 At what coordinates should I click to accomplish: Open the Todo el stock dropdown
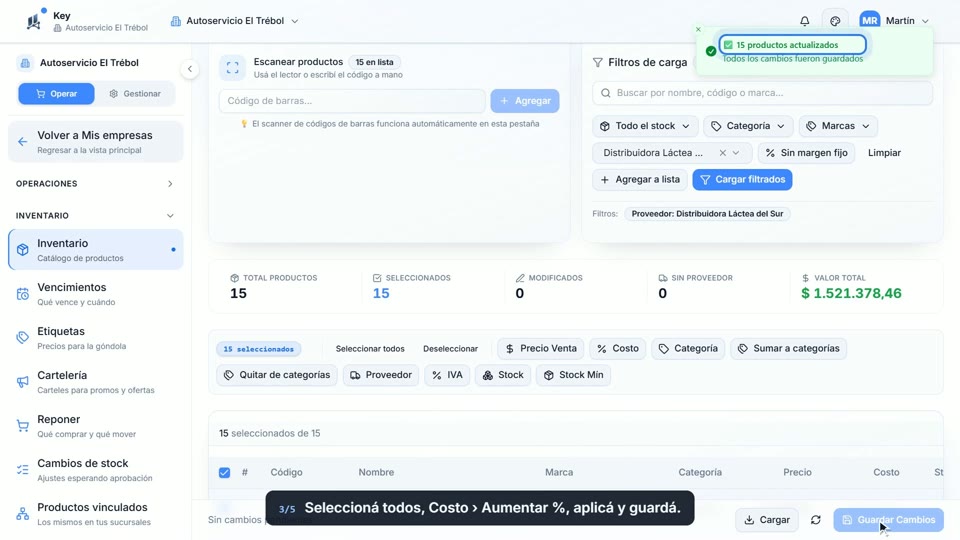(x=645, y=126)
